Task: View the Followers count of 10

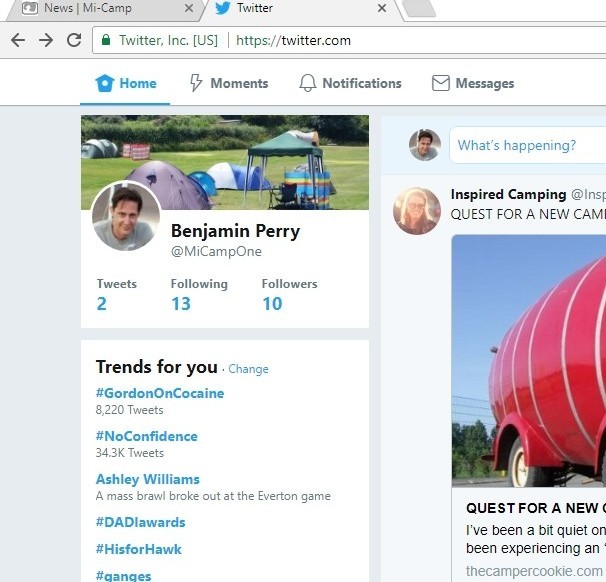Action: (x=272, y=303)
